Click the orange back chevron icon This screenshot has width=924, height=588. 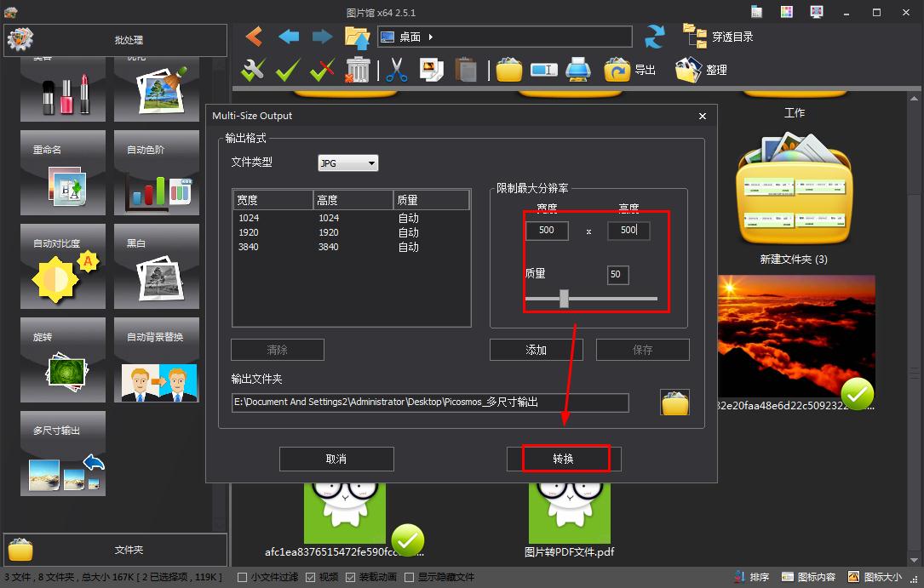tap(254, 37)
